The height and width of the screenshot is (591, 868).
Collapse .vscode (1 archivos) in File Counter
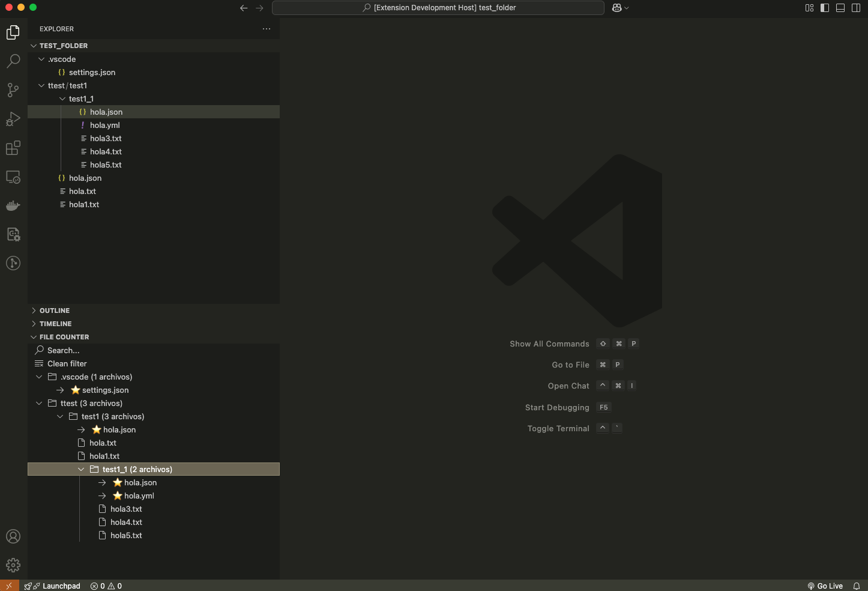[154, 377]
